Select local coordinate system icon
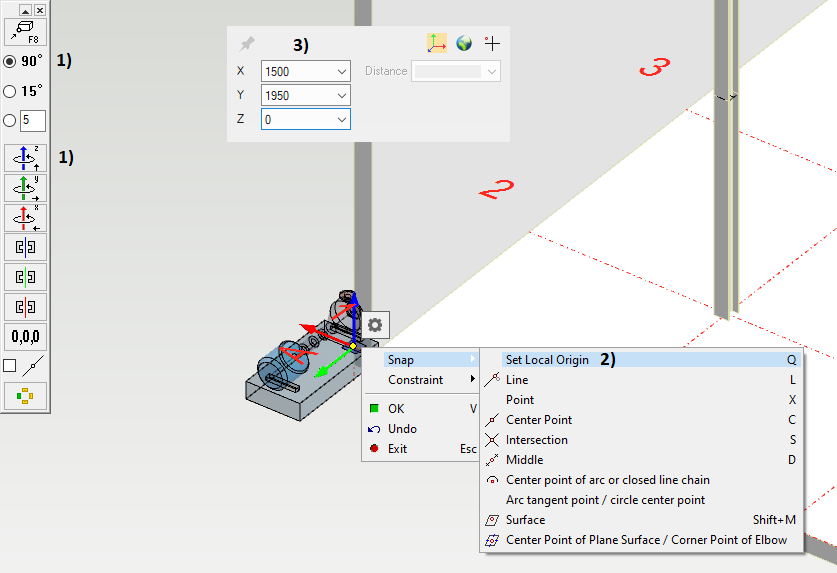 pos(437,43)
